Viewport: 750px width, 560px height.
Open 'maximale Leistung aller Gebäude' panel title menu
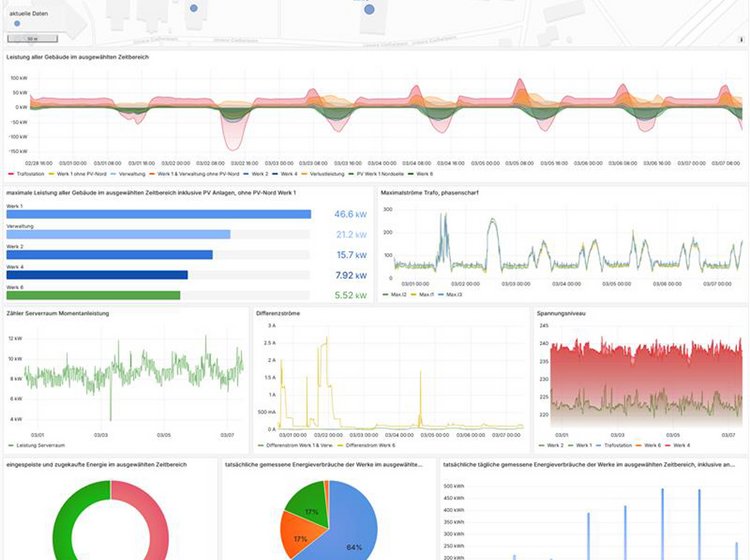pyautogui.click(x=151, y=193)
